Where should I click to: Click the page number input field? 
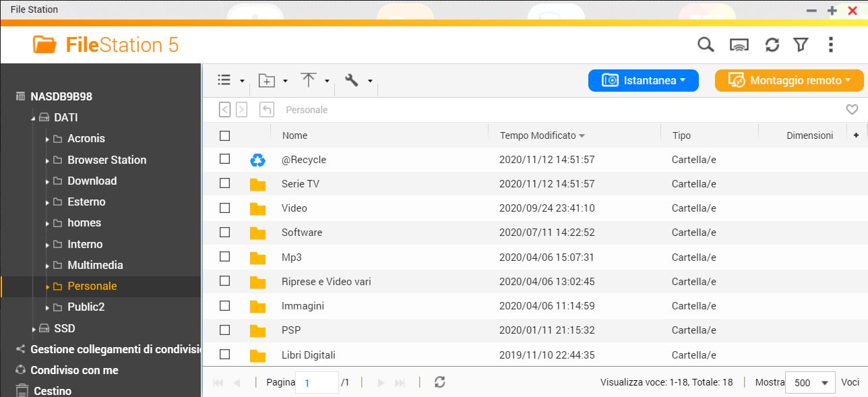(x=317, y=383)
